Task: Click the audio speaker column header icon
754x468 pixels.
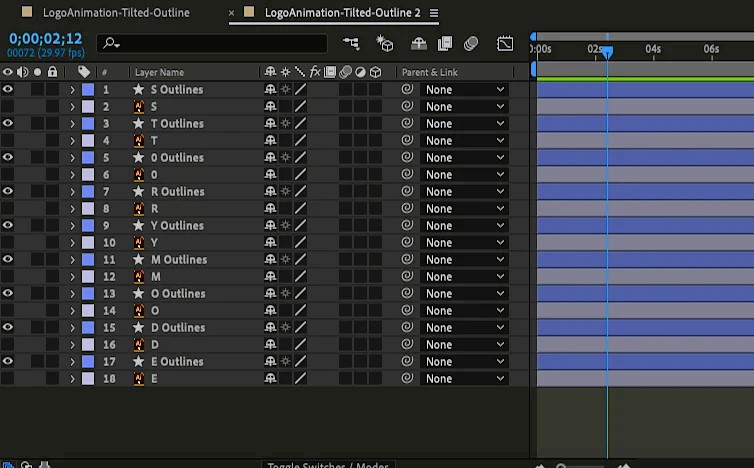Action: pos(22,72)
